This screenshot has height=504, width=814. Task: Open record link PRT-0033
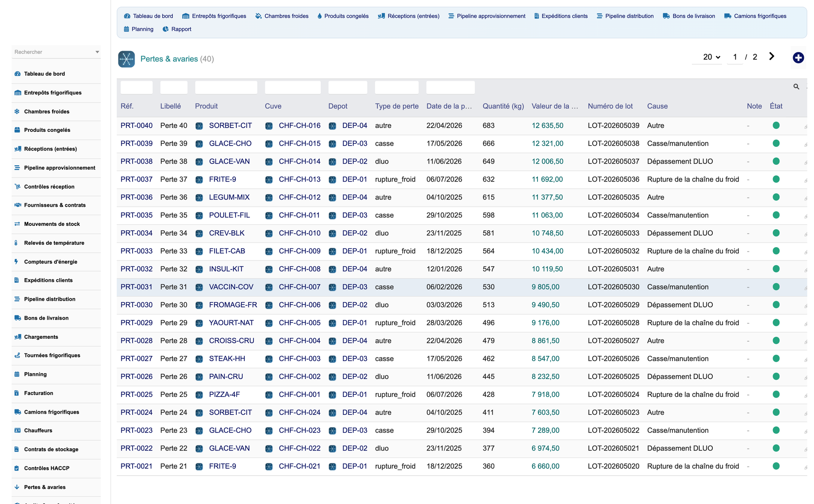pos(136,251)
